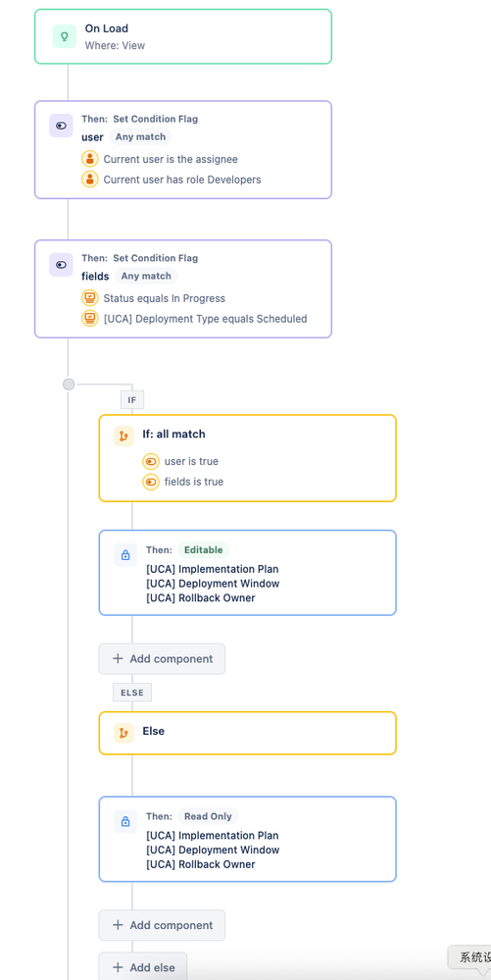Click the 'user is true' toggle icon
Image resolution: width=491 pixels, height=980 pixels.
pos(151,461)
